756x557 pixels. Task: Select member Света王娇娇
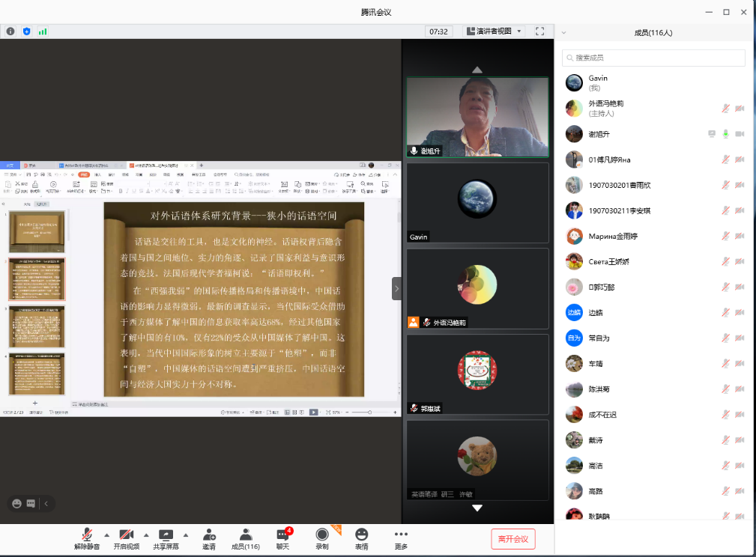(x=655, y=261)
